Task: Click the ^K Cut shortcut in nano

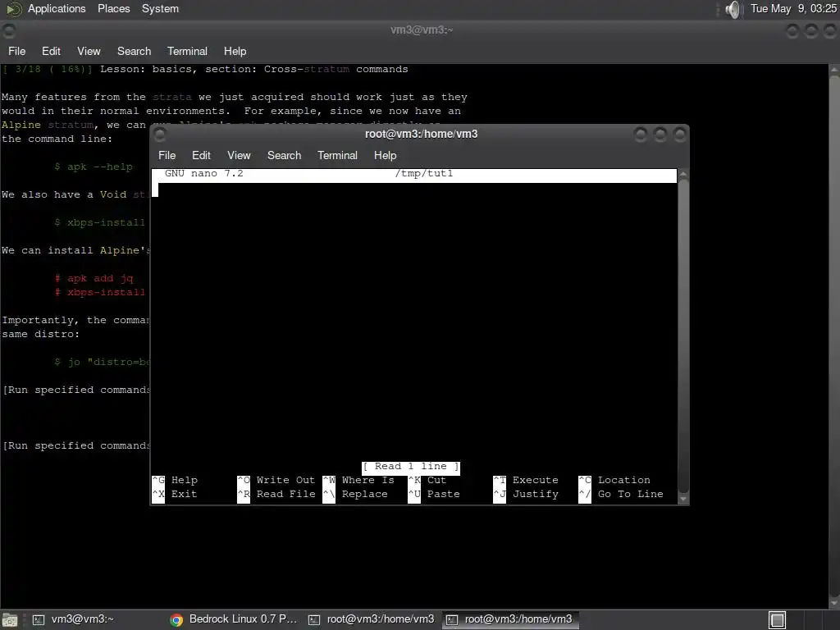Action: pyautogui.click(x=427, y=480)
